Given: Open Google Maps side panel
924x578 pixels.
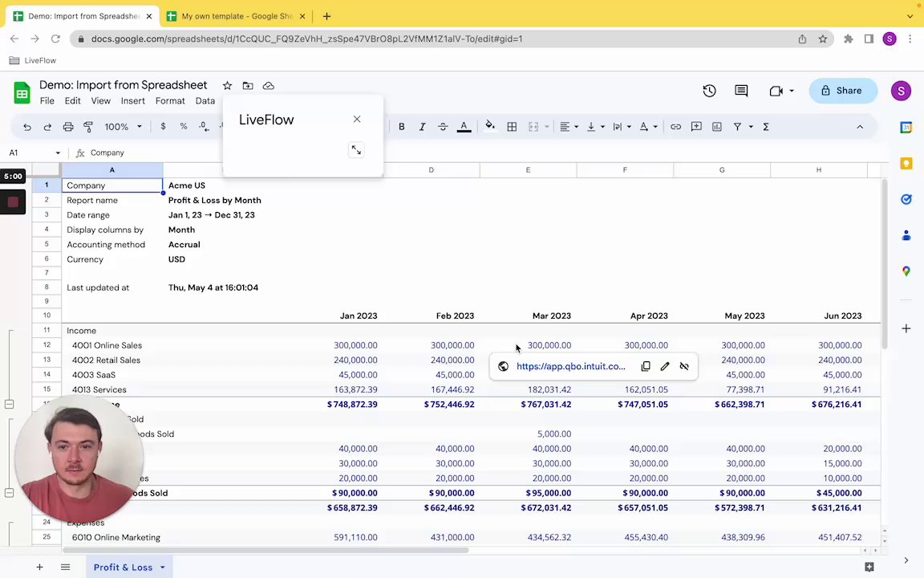Looking at the screenshot, I should [x=906, y=271].
